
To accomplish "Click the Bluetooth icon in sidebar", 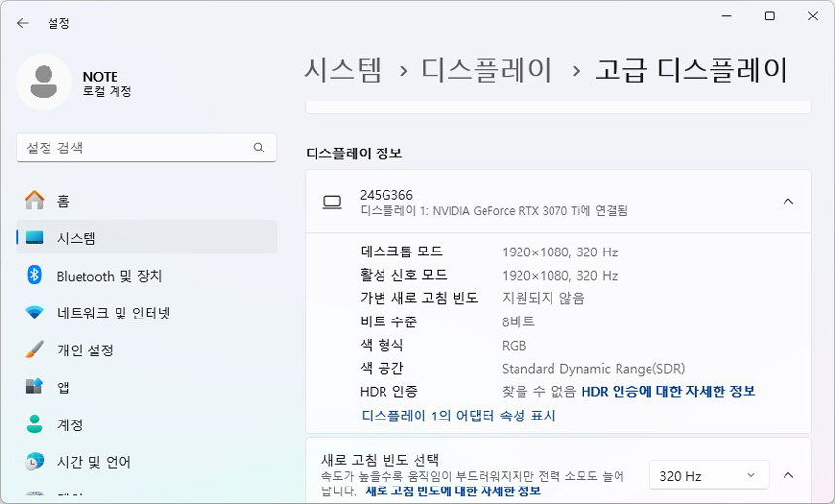I will [35, 276].
